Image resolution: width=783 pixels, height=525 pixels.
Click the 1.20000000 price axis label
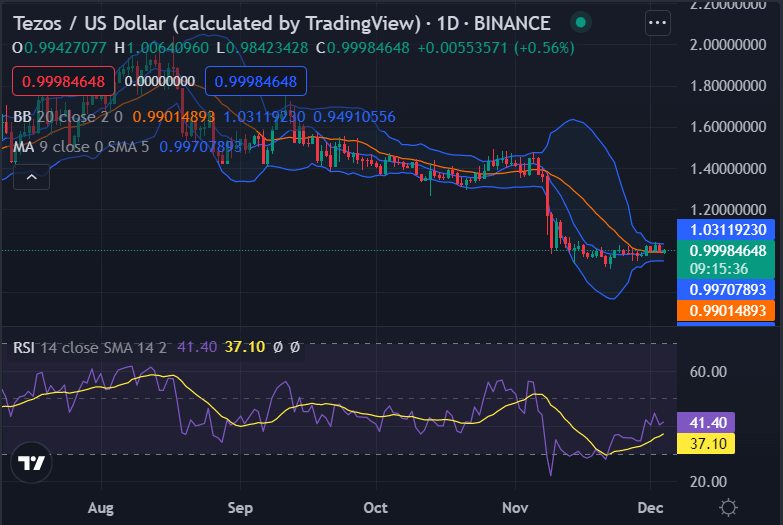(728, 210)
